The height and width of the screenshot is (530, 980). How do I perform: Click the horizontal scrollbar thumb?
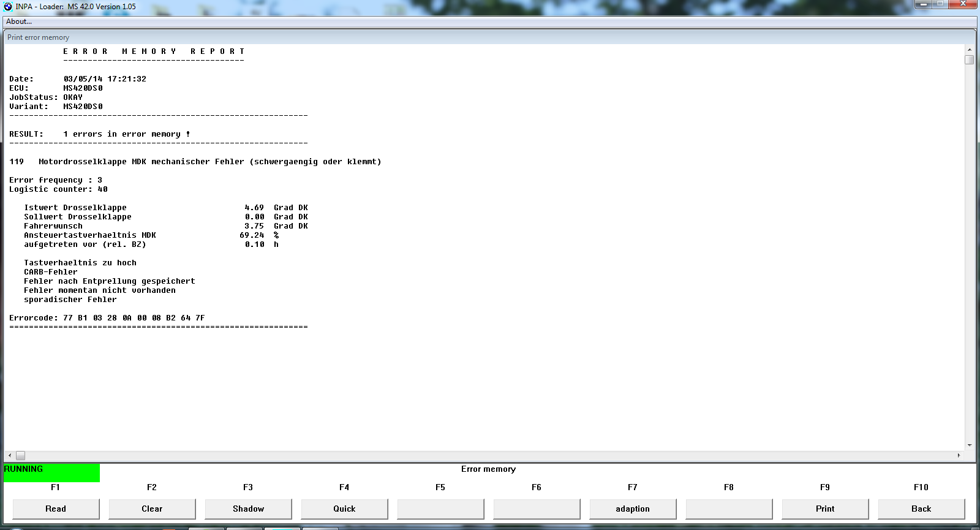click(x=20, y=455)
